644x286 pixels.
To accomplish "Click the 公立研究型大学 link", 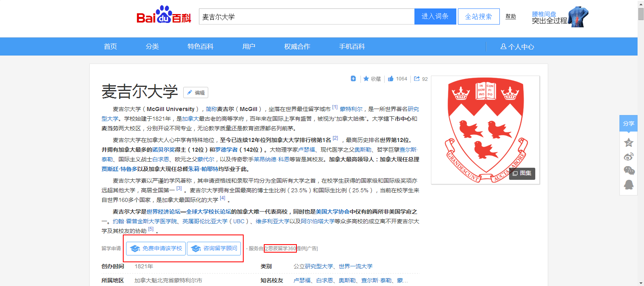I will click(313, 266).
